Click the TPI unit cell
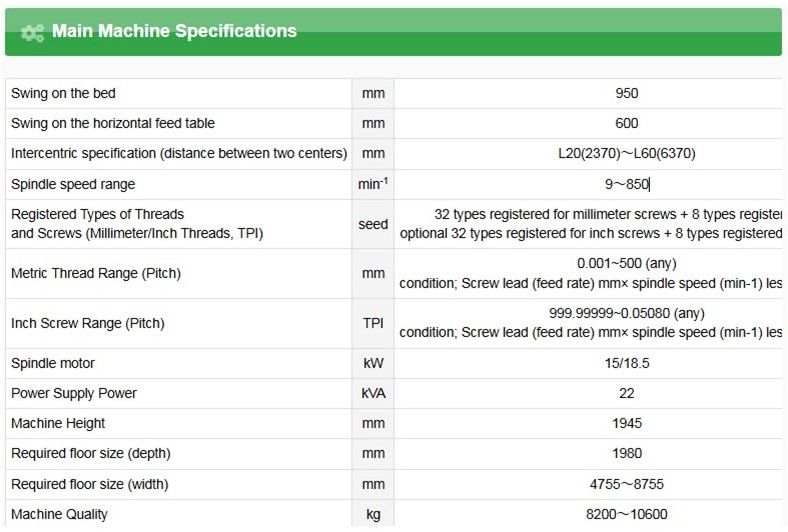The height and width of the screenshot is (532, 788). (x=373, y=323)
